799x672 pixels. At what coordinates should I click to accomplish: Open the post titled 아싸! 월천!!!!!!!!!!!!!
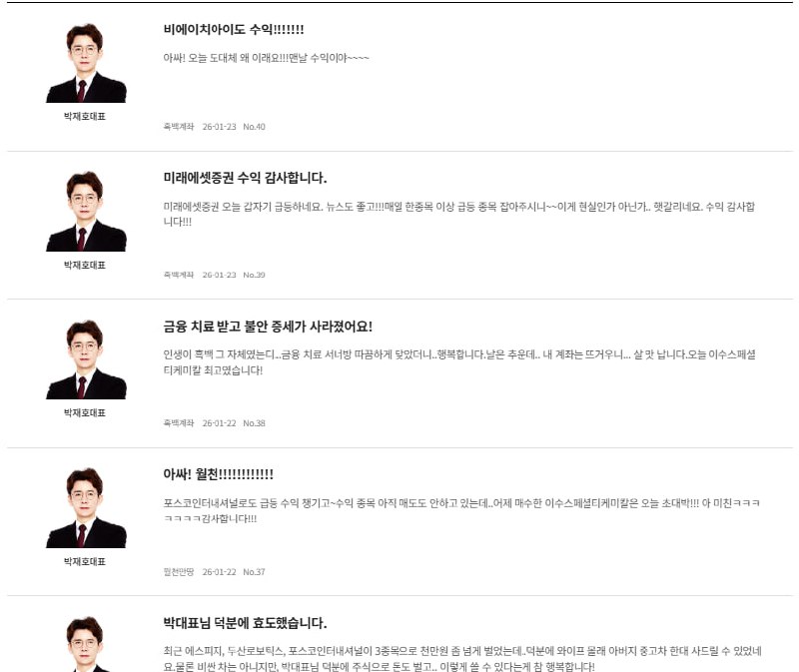point(218,474)
